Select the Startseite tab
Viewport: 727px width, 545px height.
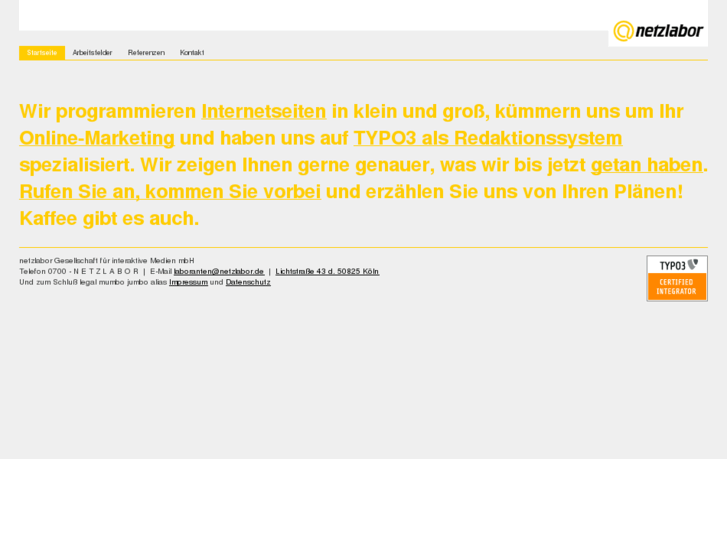click(42, 53)
